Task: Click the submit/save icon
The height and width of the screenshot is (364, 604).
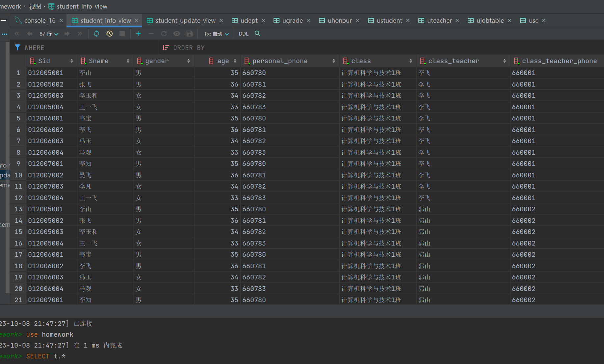Action: (x=190, y=34)
